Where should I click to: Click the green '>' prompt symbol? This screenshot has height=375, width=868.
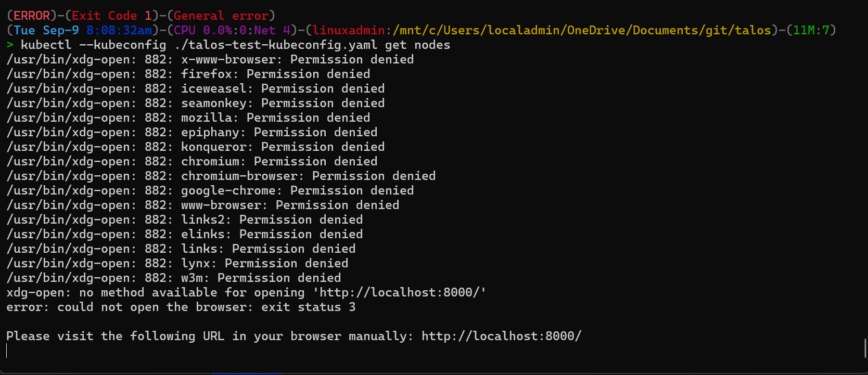[x=10, y=45]
